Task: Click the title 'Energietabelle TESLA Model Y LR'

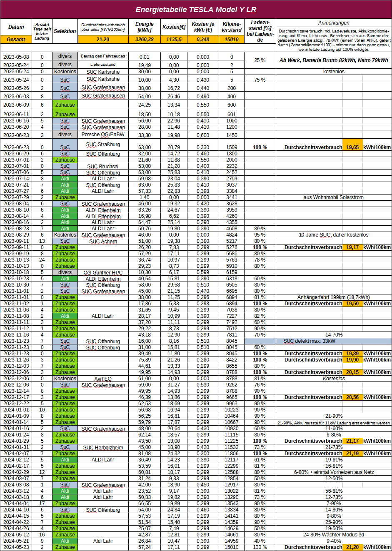Action: click(x=196, y=10)
